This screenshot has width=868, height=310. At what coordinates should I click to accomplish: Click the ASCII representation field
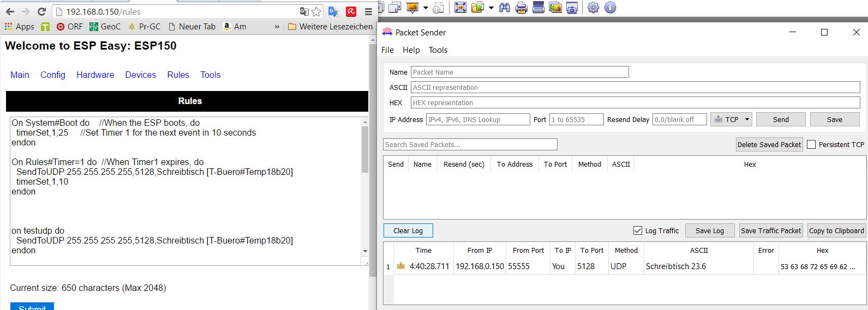(636, 87)
